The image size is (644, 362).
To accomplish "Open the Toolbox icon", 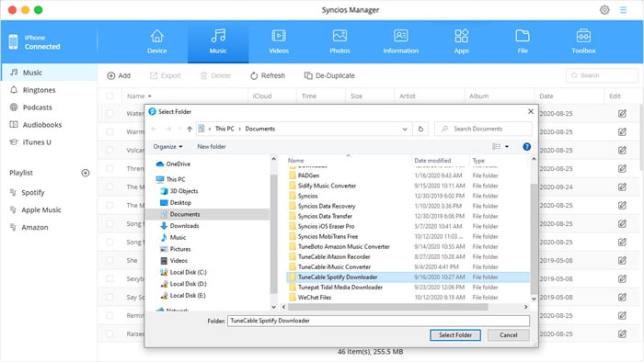I will click(583, 36).
